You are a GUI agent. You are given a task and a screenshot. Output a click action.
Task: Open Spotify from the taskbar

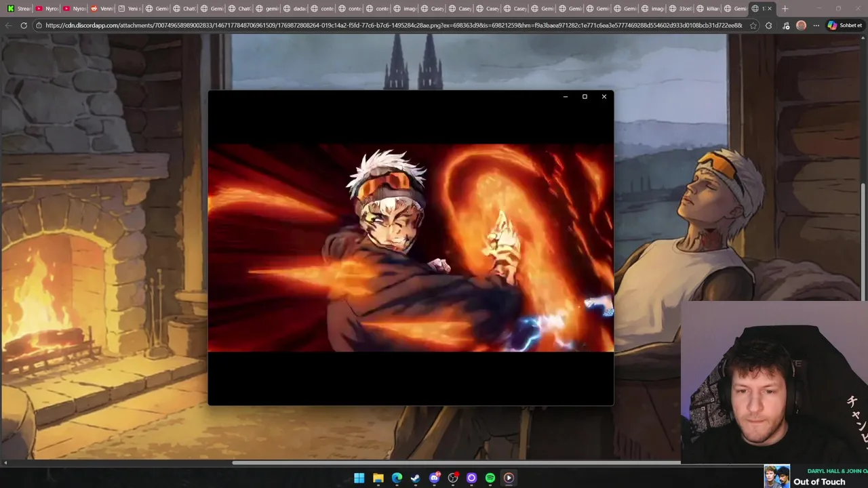490,478
